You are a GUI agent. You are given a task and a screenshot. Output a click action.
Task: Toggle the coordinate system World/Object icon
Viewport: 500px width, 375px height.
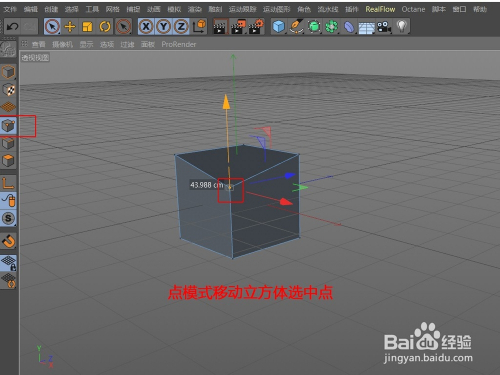pos(199,26)
